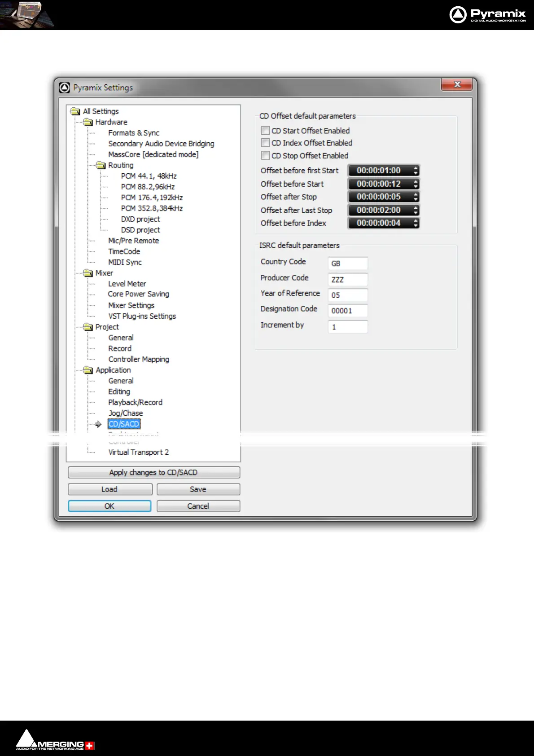534x756 pixels.
Task: Open Core Power Saving settings
Action: (x=139, y=294)
